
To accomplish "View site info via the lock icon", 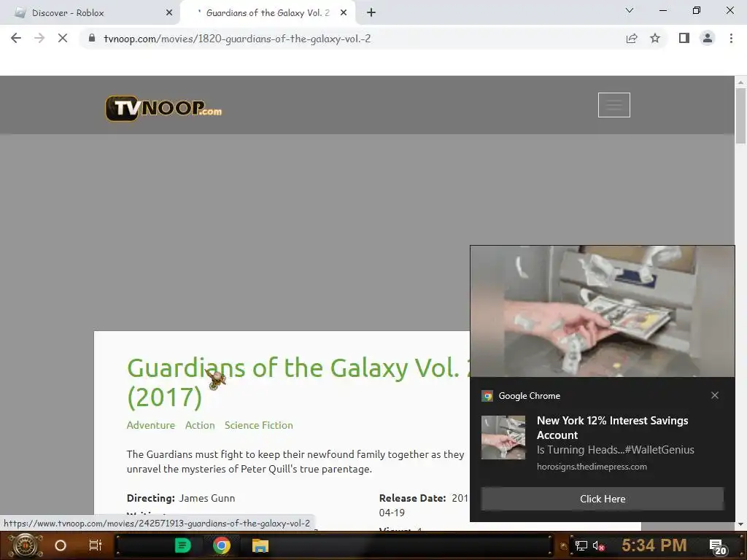I will tap(92, 38).
